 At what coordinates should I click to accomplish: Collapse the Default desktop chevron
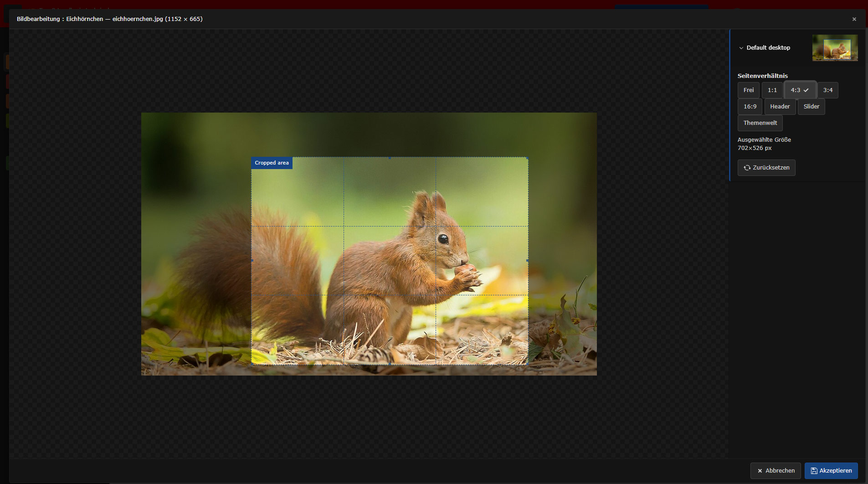741,48
